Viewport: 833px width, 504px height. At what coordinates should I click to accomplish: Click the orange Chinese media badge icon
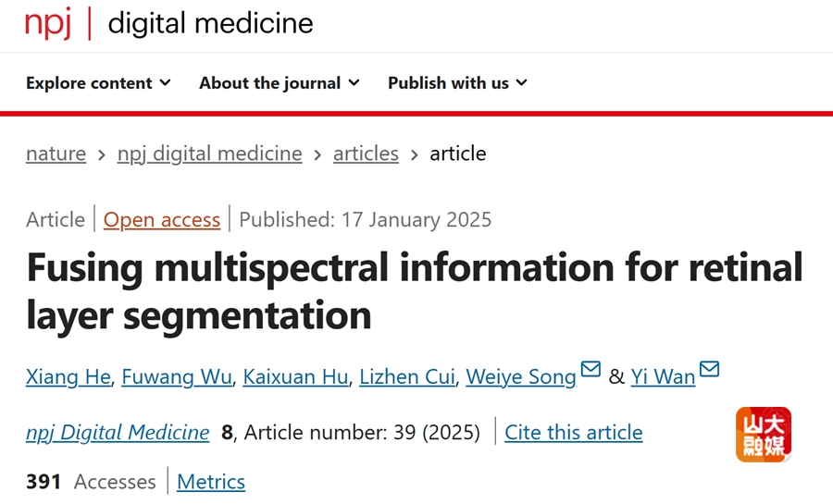point(764,435)
